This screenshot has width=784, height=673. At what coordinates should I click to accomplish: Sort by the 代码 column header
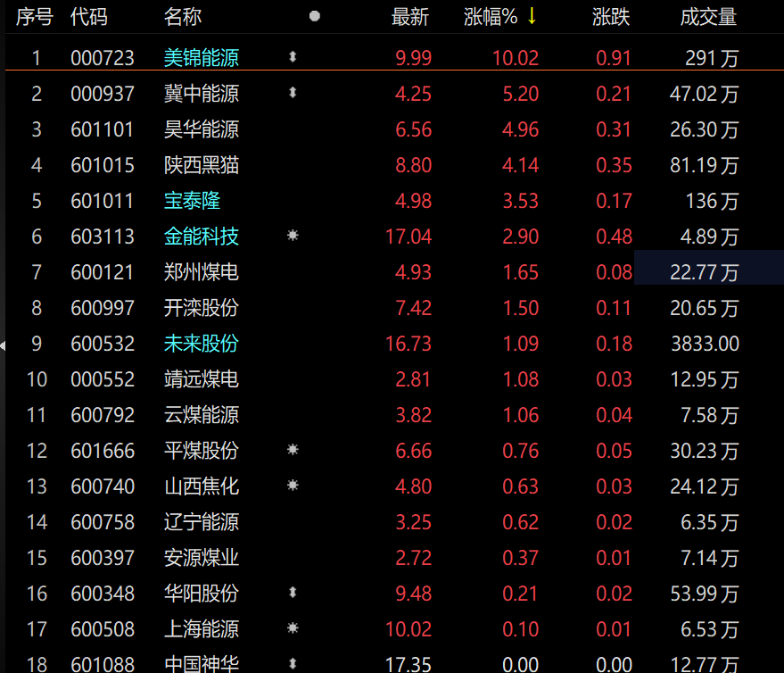(89, 17)
